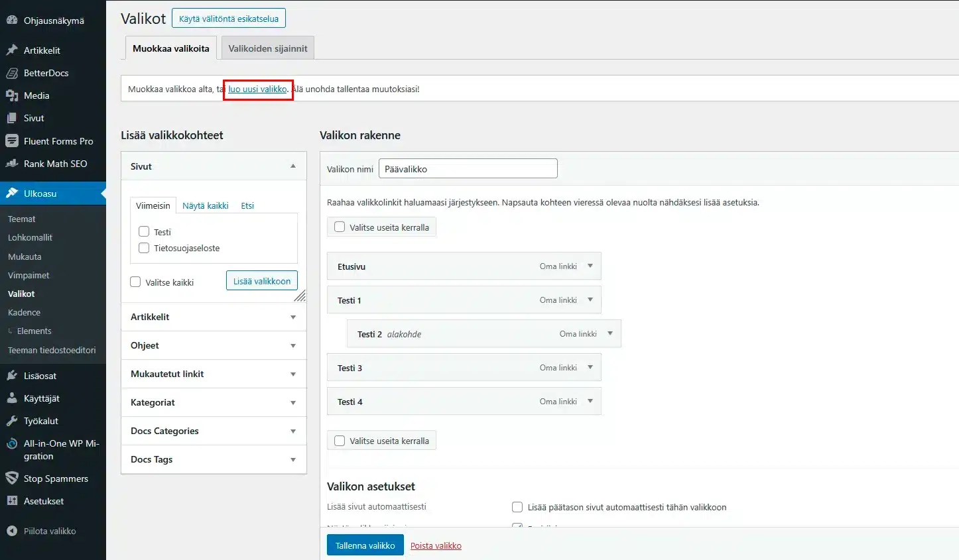Open Media via its sidebar icon
The width and height of the screenshot is (959, 560).
pyautogui.click(x=12, y=95)
